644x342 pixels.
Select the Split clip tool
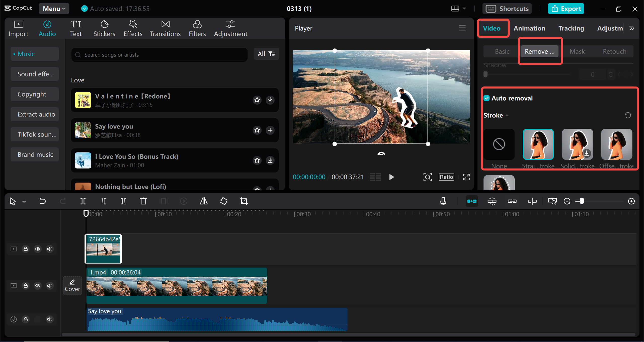(x=84, y=201)
